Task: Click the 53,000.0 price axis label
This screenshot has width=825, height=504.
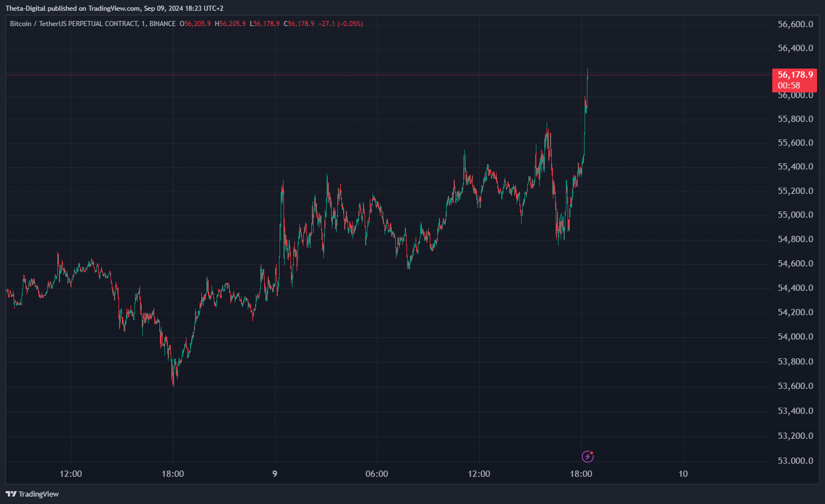Action: click(x=796, y=461)
